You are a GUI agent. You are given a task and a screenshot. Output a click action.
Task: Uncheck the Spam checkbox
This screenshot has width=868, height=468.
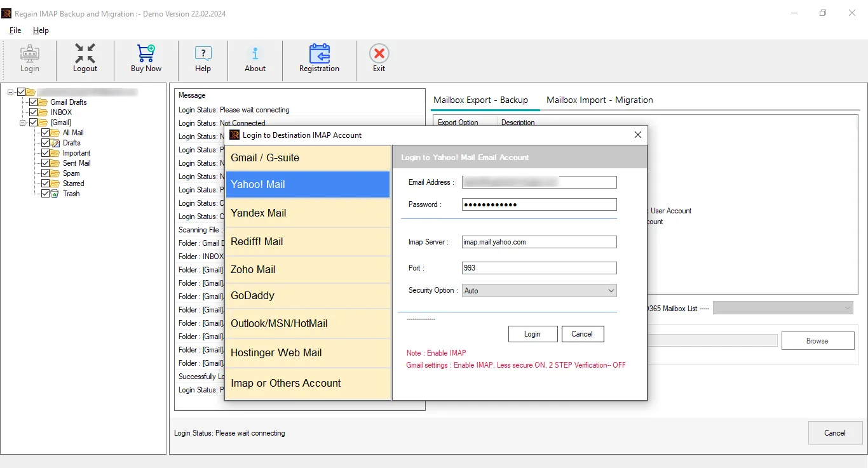[x=45, y=173]
